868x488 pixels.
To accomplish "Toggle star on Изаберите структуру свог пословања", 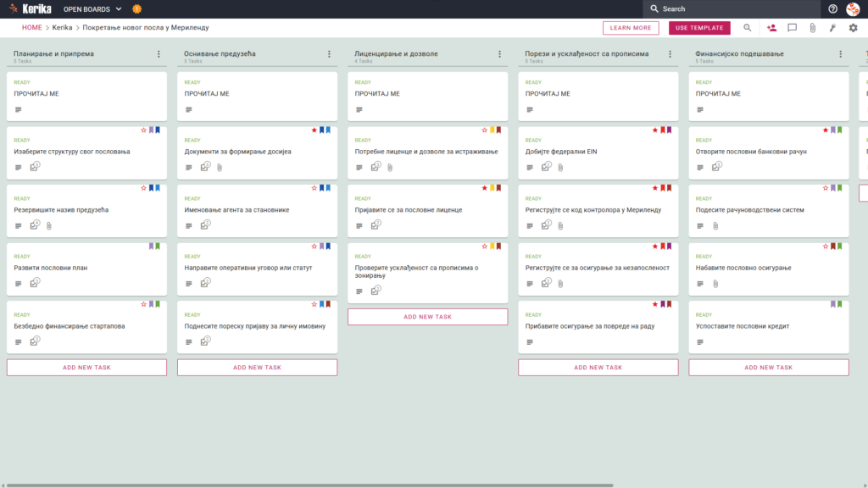I will [143, 130].
